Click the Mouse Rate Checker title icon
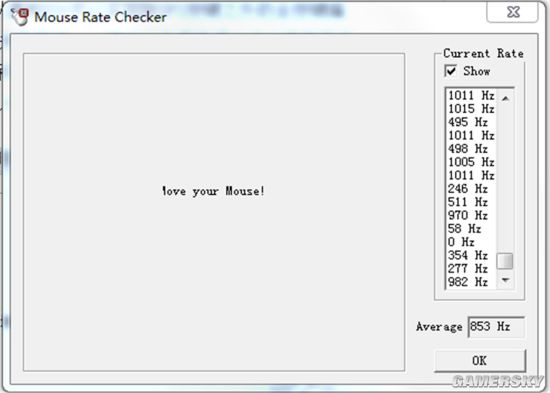Image resolution: width=550 pixels, height=393 pixels. (20, 16)
